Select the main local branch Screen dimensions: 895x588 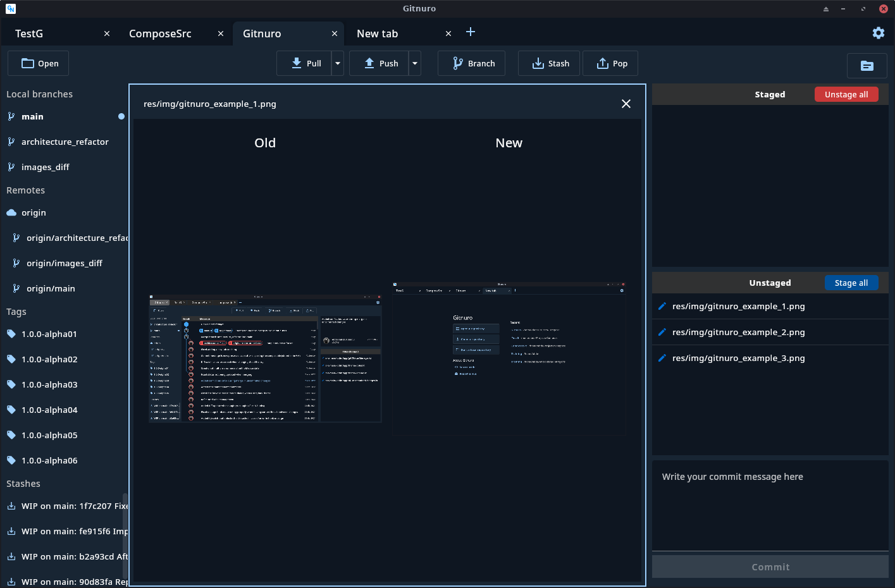[64, 116]
